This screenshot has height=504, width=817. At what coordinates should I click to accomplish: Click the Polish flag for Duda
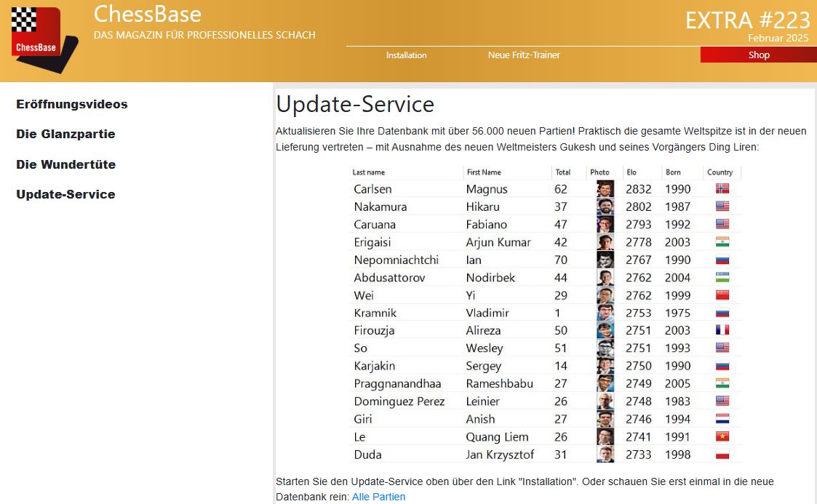point(722,455)
